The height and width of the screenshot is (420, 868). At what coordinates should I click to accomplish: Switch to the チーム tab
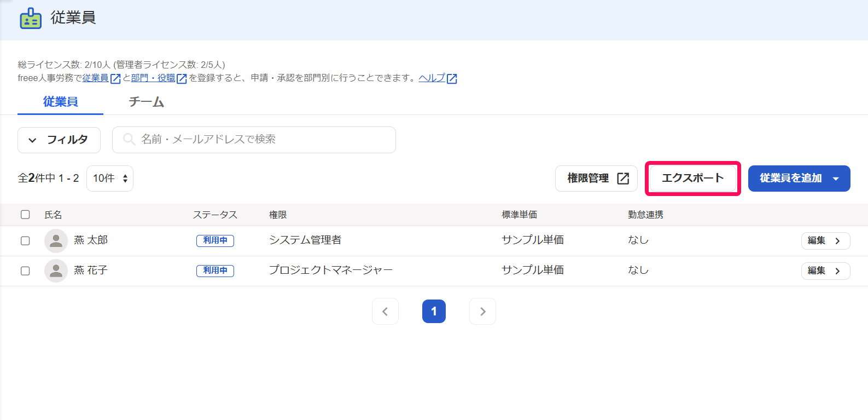click(146, 102)
